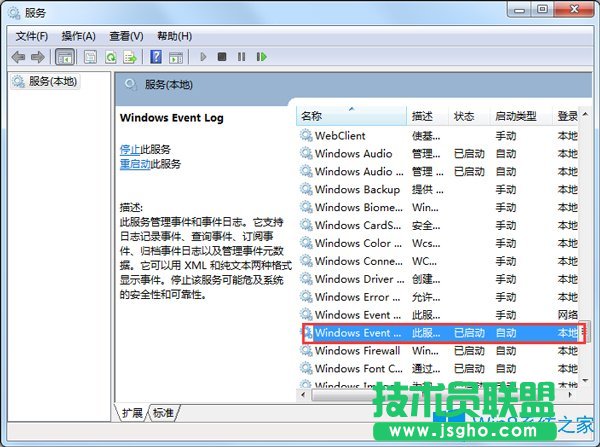Click the gear icon beside Windows Firewall

click(306, 351)
